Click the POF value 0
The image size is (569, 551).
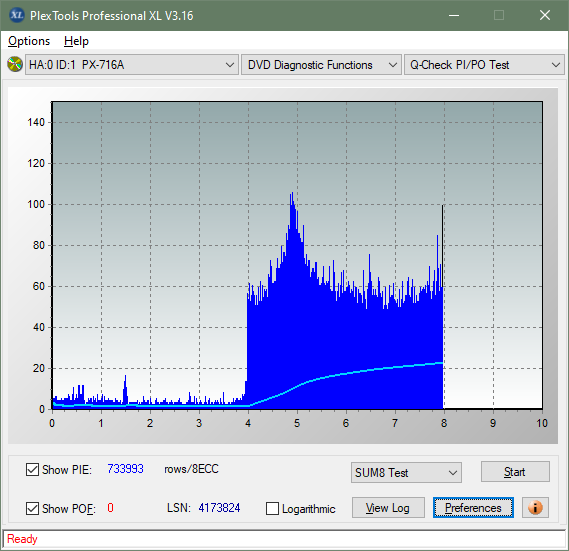110,508
